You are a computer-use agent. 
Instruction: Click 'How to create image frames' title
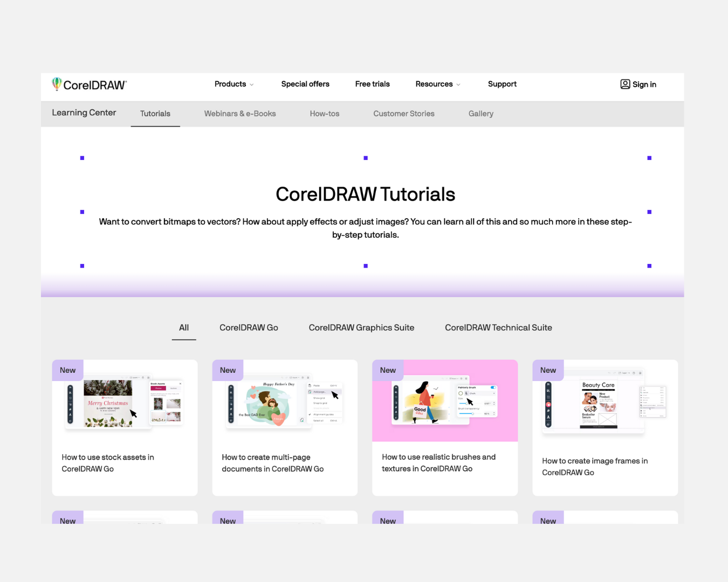pos(595,467)
